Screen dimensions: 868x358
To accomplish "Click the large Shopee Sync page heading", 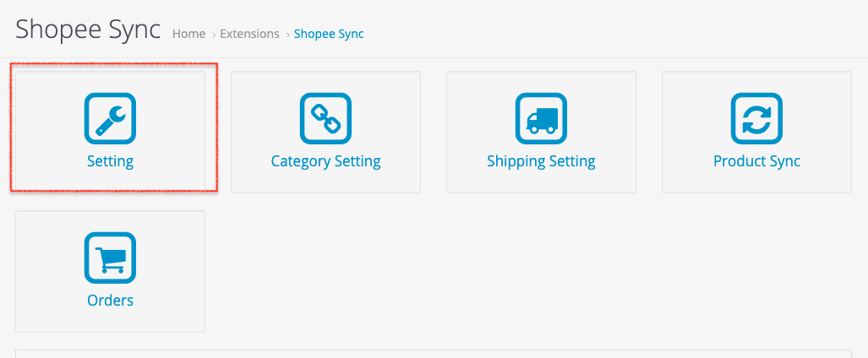I will tap(88, 30).
